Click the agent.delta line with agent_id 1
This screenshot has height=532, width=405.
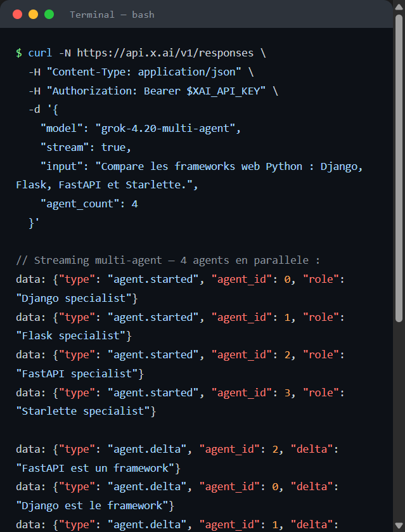pos(177,525)
